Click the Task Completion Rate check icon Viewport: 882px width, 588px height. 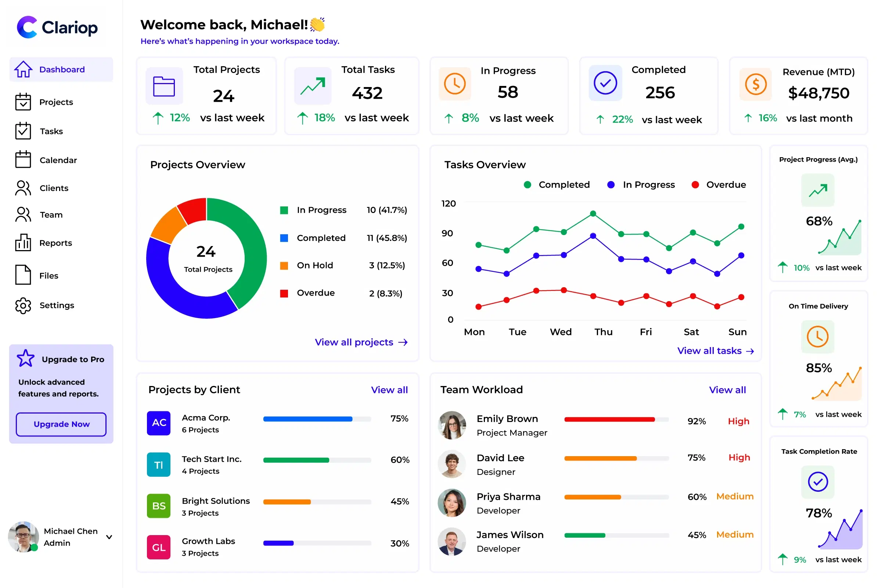pos(818,482)
